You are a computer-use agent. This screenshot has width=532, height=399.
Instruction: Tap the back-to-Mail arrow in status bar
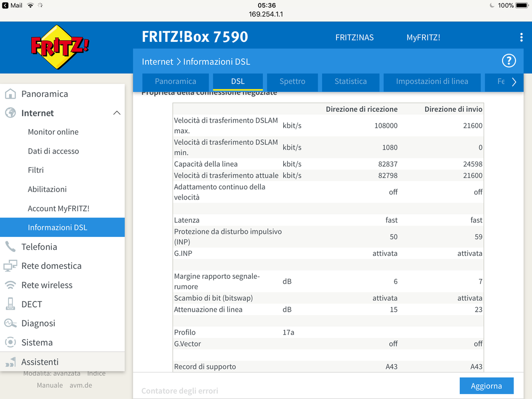[5, 5]
